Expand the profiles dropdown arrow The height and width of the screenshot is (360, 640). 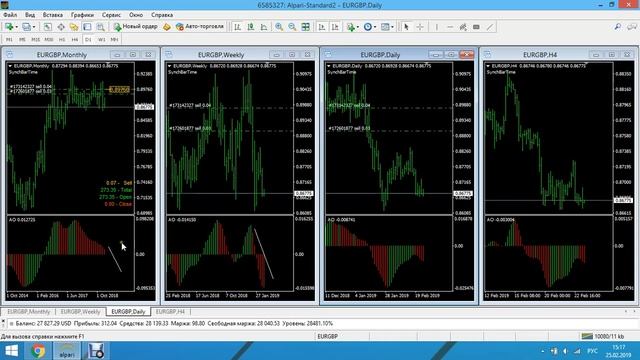point(34,27)
